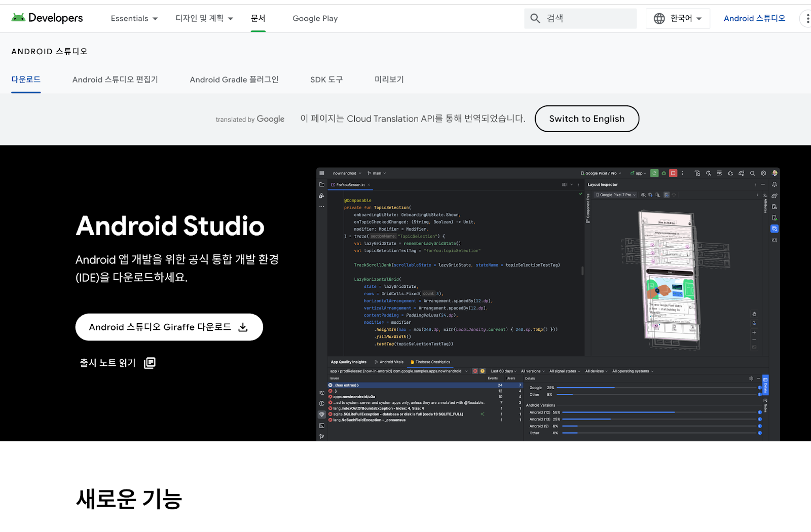The image size is (811, 532).
Task: Open main branch dropdown in IDE screenshot
Action: tap(377, 173)
